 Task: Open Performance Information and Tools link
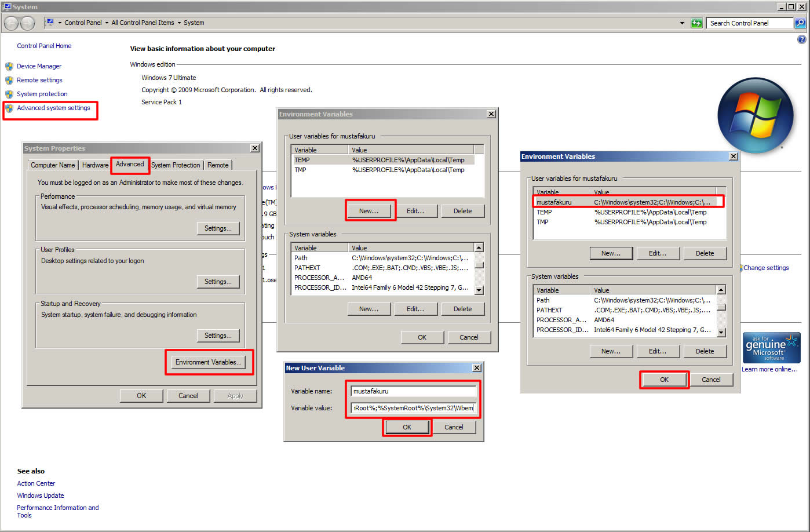pyautogui.click(x=58, y=511)
